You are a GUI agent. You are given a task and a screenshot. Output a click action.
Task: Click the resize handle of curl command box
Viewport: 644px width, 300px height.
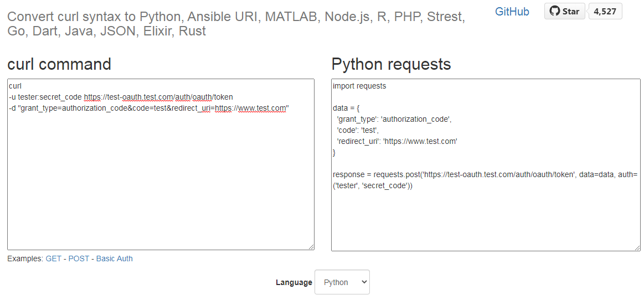click(311, 247)
